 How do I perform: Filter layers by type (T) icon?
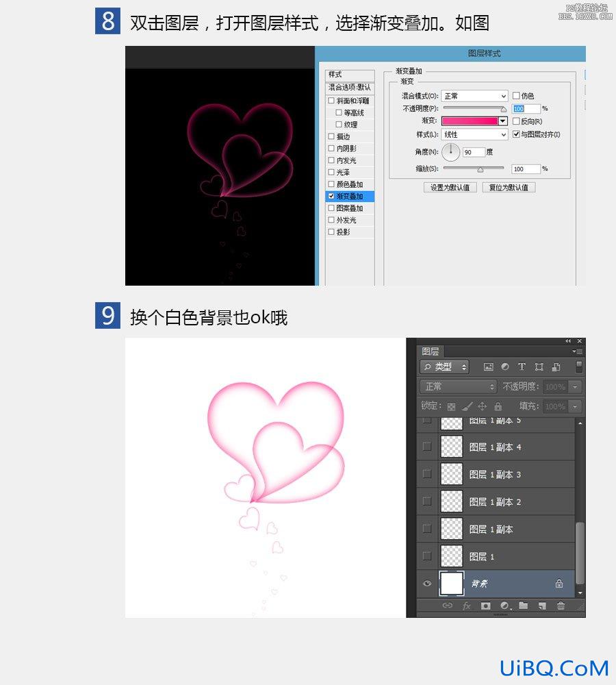(x=522, y=367)
